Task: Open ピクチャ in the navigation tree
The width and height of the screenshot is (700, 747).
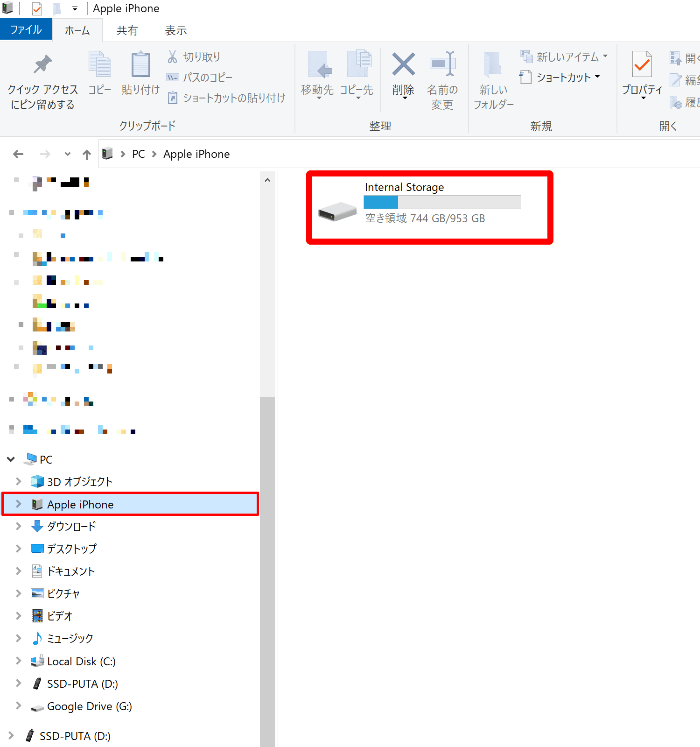Action: (x=63, y=594)
